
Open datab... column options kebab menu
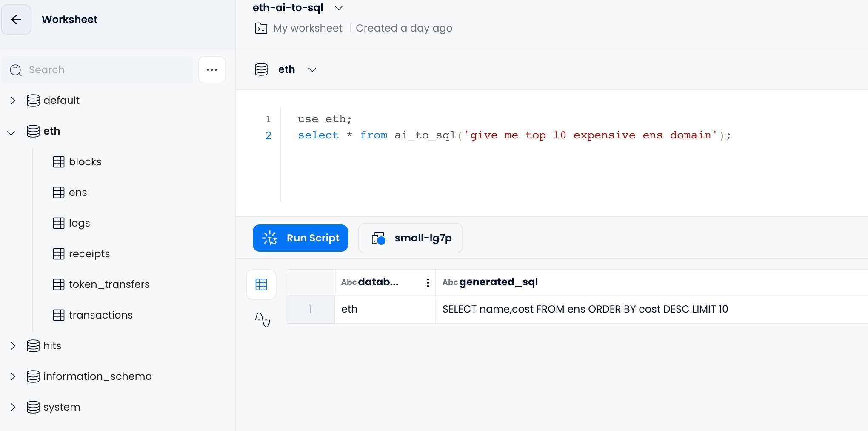pyautogui.click(x=428, y=282)
